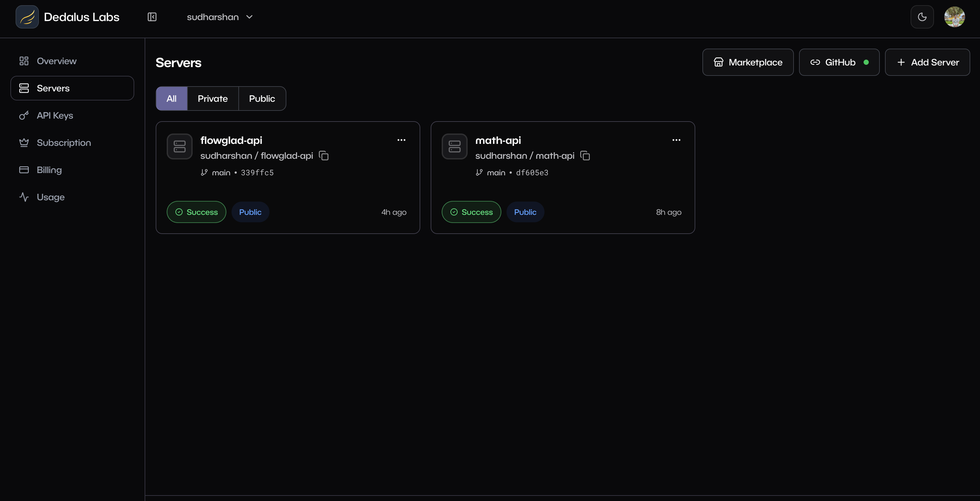Toggle dark mode with moon icon

(922, 17)
